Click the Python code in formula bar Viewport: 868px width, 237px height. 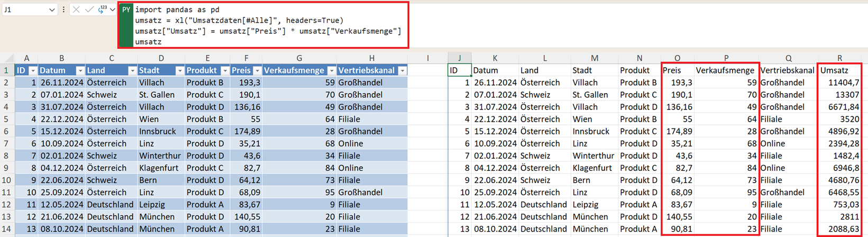tap(264, 25)
